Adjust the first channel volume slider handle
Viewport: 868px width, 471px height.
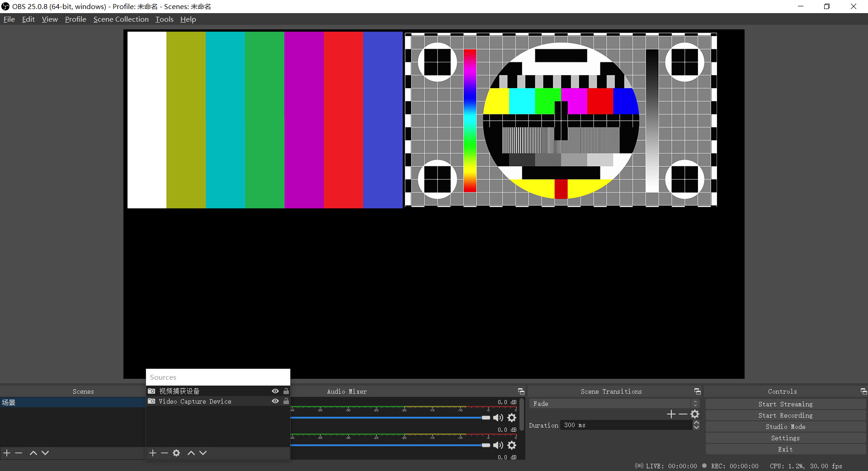click(x=486, y=418)
